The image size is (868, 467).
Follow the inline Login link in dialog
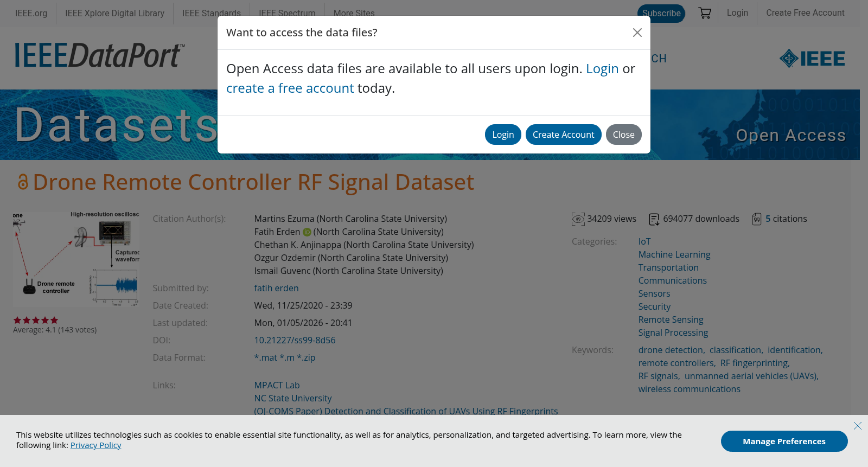[x=602, y=69]
